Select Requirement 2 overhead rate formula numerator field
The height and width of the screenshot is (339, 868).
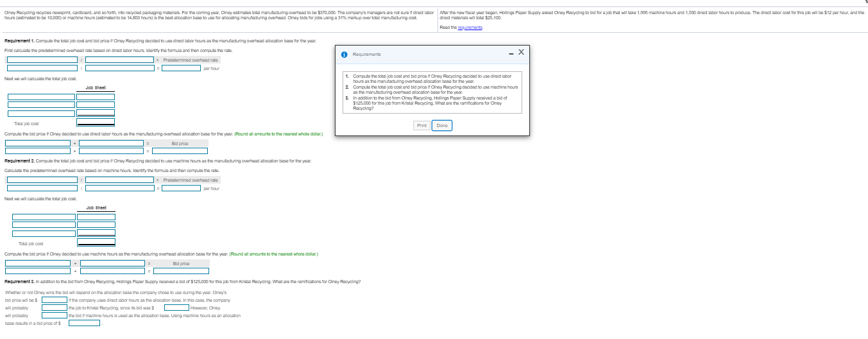tap(42, 180)
